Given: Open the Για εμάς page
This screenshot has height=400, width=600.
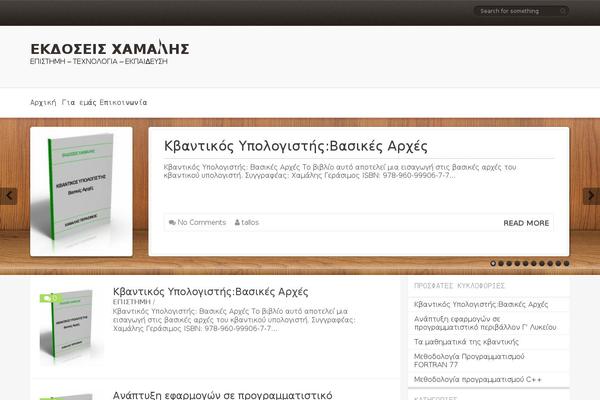Looking at the screenshot, I should [79, 103].
